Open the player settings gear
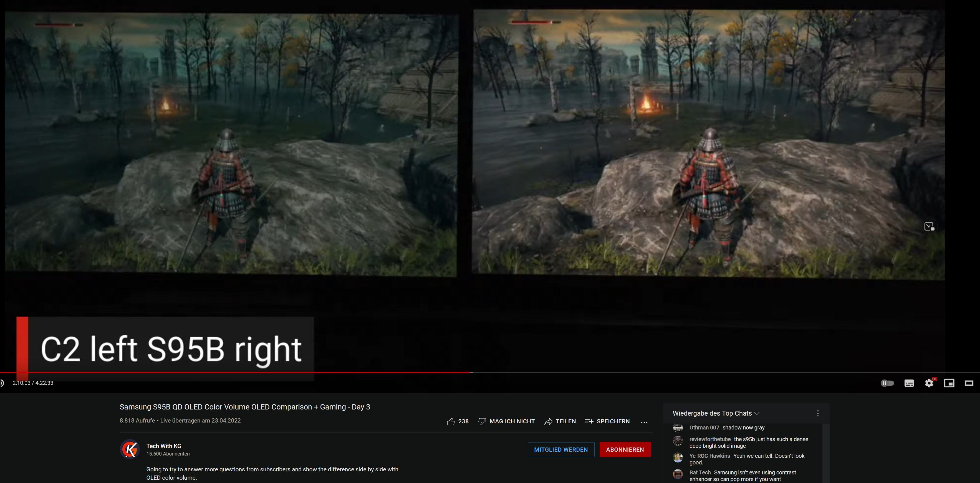This screenshot has width=980, height=483. coord(929,383)
